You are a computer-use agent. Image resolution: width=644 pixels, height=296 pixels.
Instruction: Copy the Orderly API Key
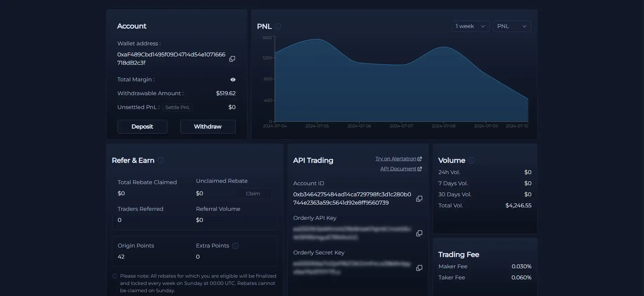point(419,233)
